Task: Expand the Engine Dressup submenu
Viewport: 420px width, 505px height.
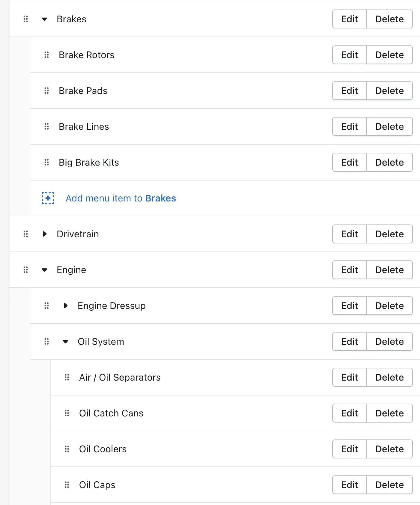Action: [x=65, y=306]
